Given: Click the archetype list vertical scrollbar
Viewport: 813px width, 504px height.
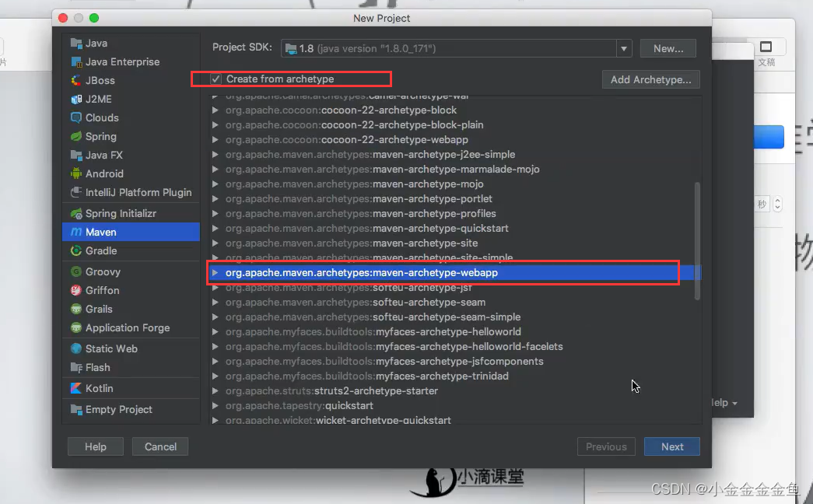Looking at the screenshot, I should [697, 240].
